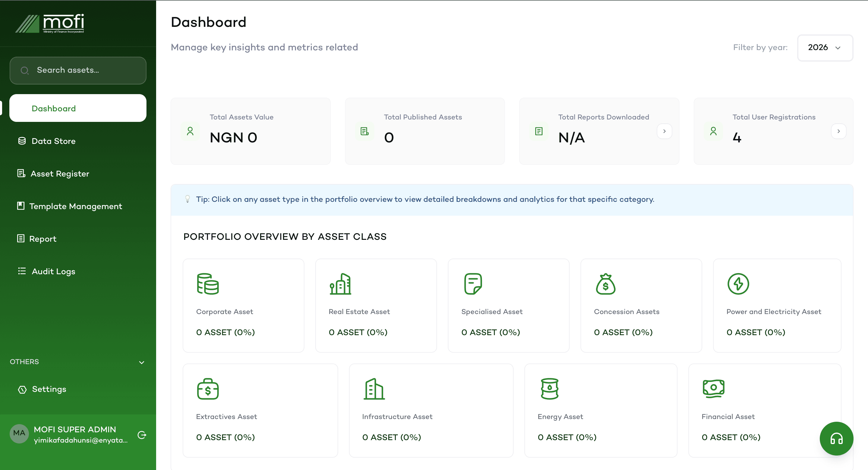Screen dimensions: 868x470
Task: Open Total User Registrations details arrow
Action: [x=839, y=131]
